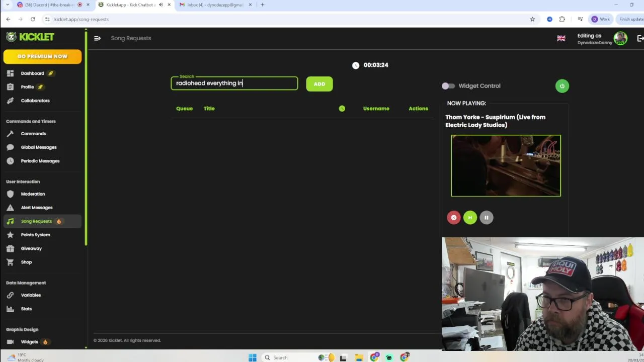
Task: Toggle the Widget Control switch
Action: click(x=448, y=86)
